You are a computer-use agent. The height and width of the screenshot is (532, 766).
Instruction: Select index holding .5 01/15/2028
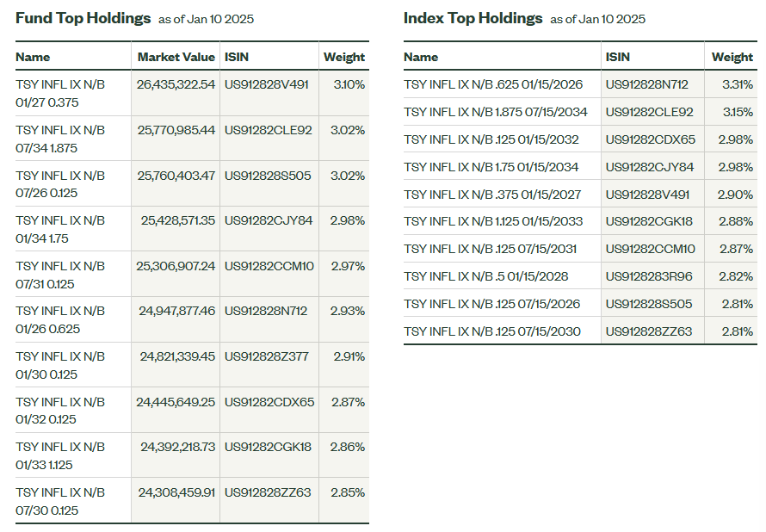[485, 276]
